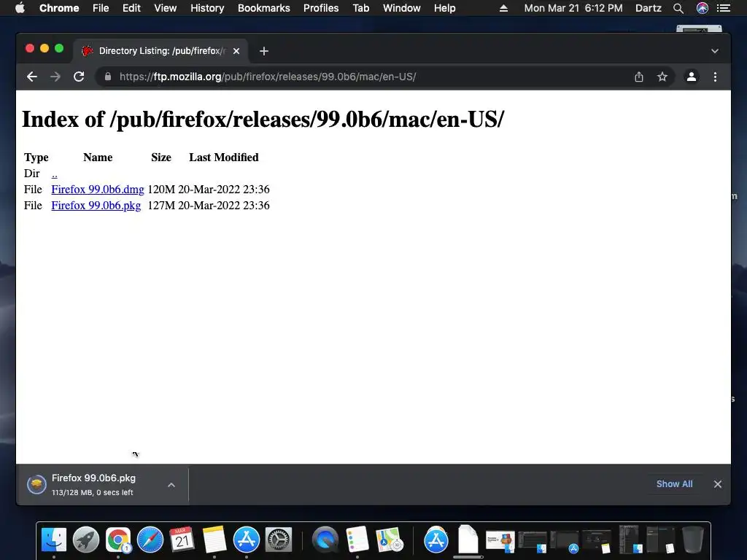Viewport: 747px width, 560px height.
Task: Open the Chrome profile avatar menu
Action: (x=692, y=77)
